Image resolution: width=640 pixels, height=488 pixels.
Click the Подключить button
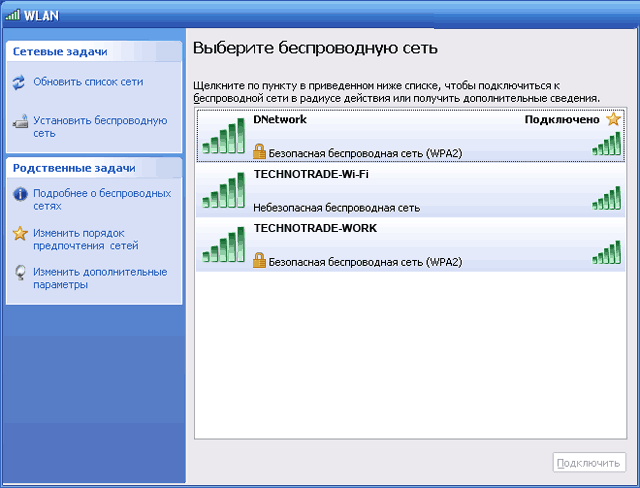tap(589, 463)
